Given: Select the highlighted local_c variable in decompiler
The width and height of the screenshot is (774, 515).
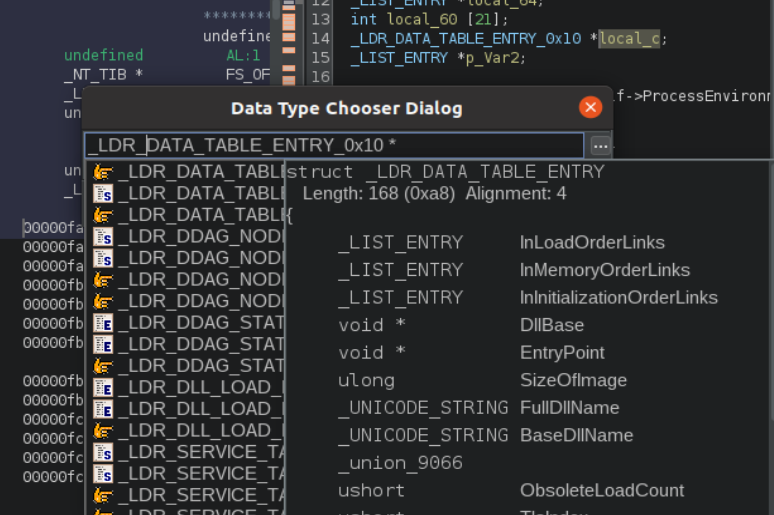Looking at the screenshot, I should click(x=629, y=39).
